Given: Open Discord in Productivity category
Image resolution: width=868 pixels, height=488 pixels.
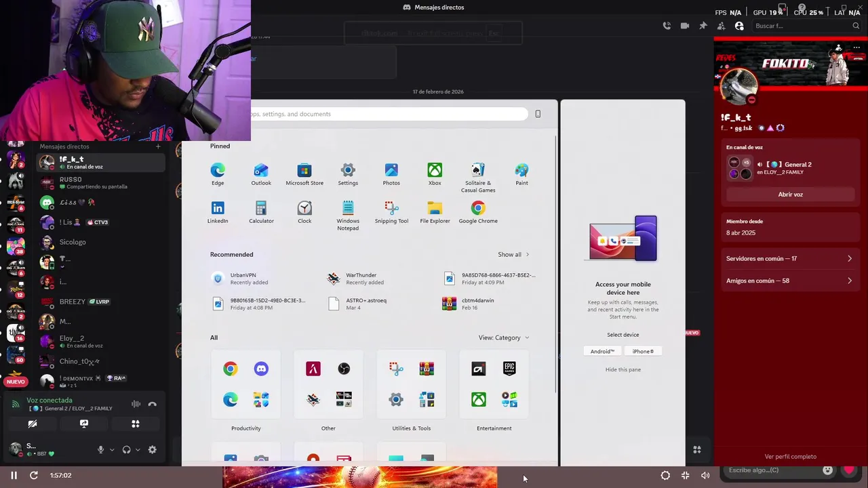Looking at the screenshot, I should click(261, 369).
